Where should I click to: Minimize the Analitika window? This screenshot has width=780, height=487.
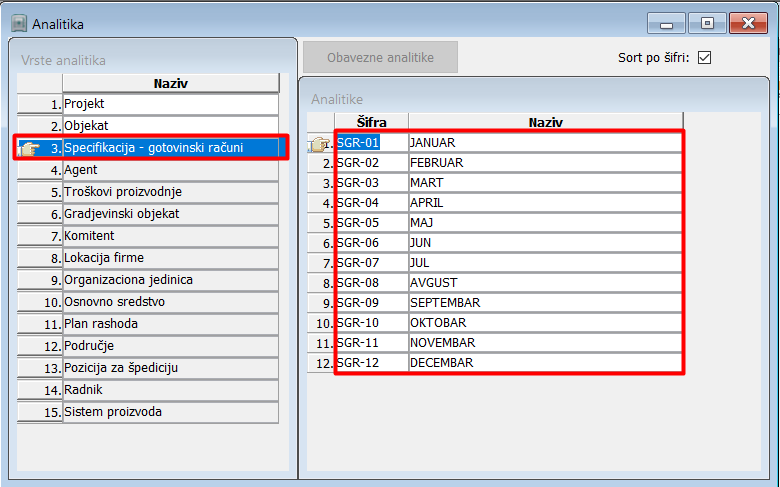[x=667, y=23]
